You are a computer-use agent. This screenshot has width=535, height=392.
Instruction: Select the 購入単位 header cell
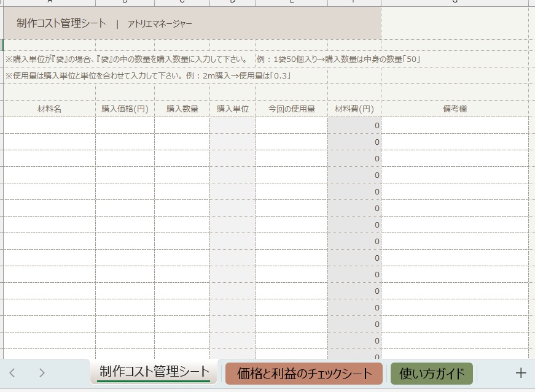coord(232,108)
